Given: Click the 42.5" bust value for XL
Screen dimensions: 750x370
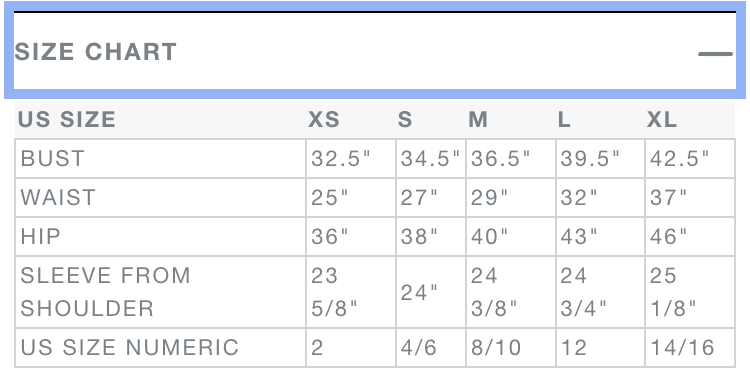Looking at the screenshot, I should [x=680, y=159].
